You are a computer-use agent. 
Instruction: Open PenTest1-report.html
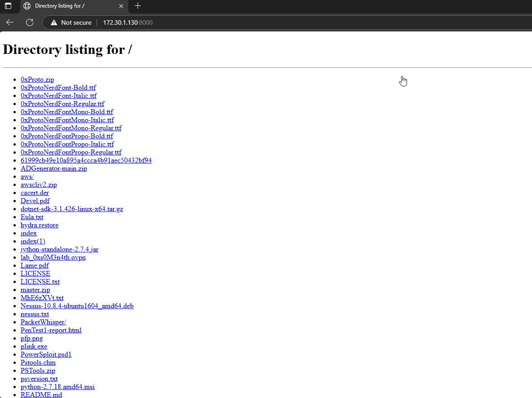pos(51,331)
